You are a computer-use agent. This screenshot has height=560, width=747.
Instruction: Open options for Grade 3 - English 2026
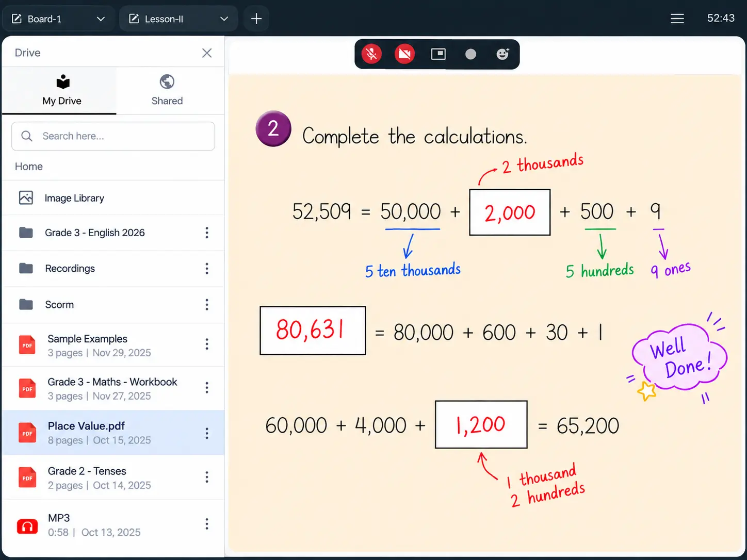[x=207, y=233]
